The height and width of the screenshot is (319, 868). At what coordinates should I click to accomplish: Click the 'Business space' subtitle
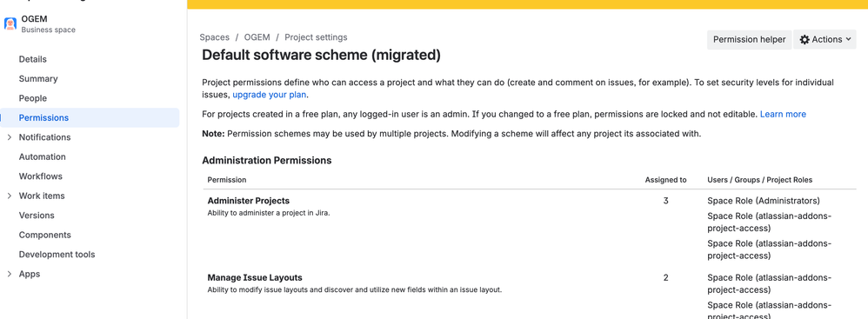click(x=48, y=30)
